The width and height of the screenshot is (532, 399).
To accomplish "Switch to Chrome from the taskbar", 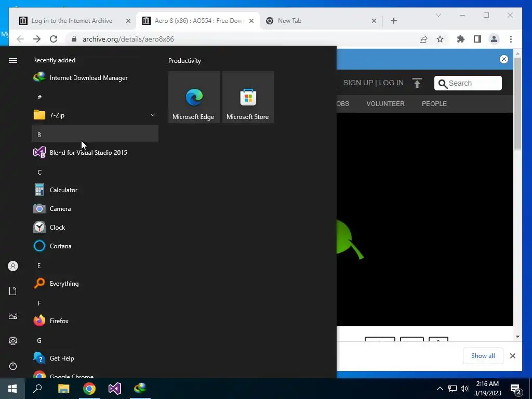I will pyautogui.click(x=89, y=389).
